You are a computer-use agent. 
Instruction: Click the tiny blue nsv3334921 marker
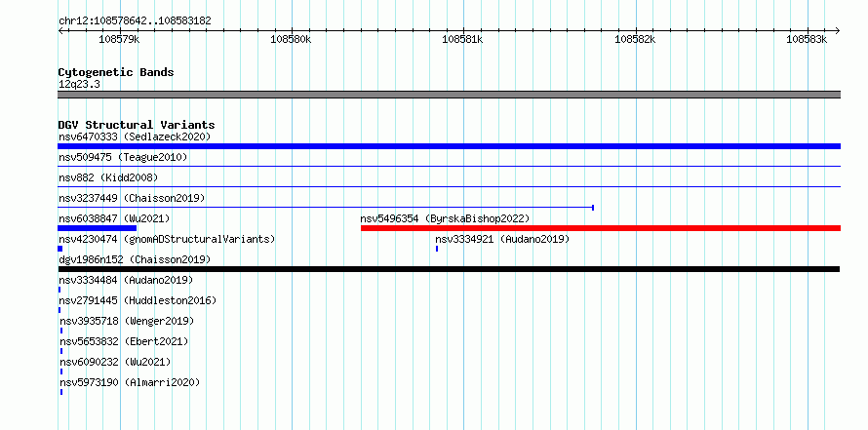[x=437, y=249]
